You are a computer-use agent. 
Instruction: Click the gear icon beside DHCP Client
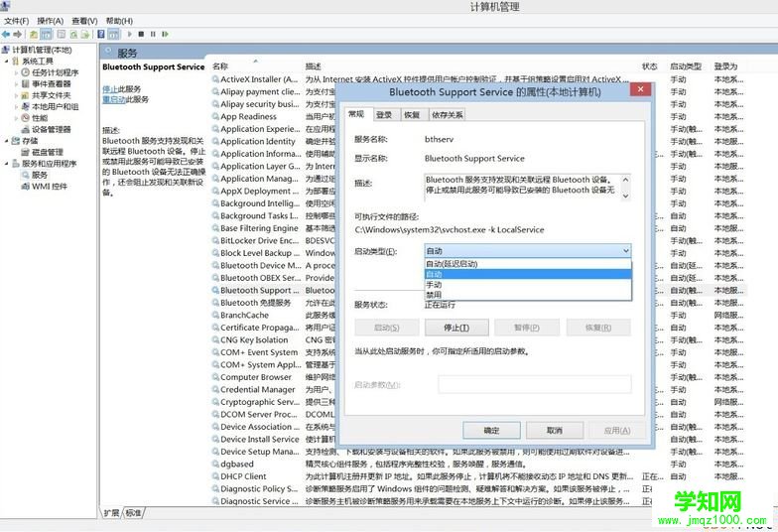click(215, 476)
